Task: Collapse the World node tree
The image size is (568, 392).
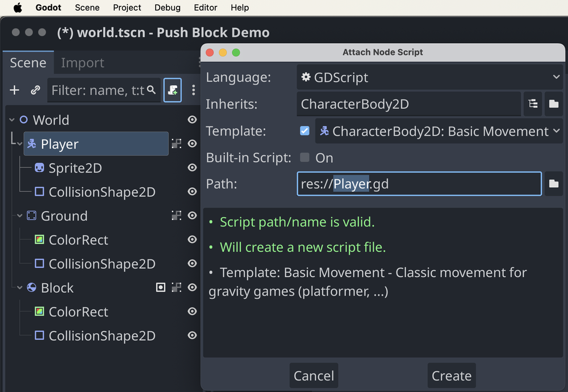Action: point(12,120)
